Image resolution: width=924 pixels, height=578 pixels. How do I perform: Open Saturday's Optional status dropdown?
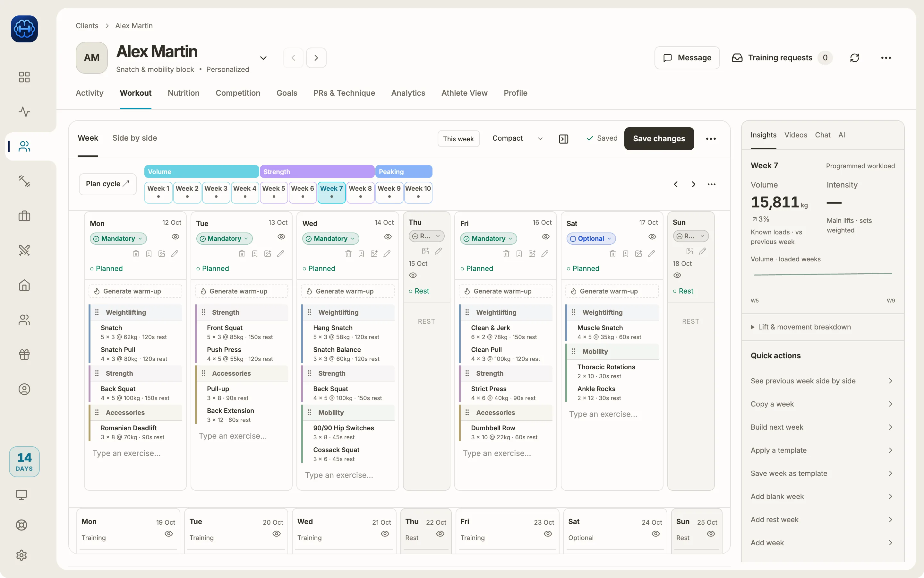[591, 239]
